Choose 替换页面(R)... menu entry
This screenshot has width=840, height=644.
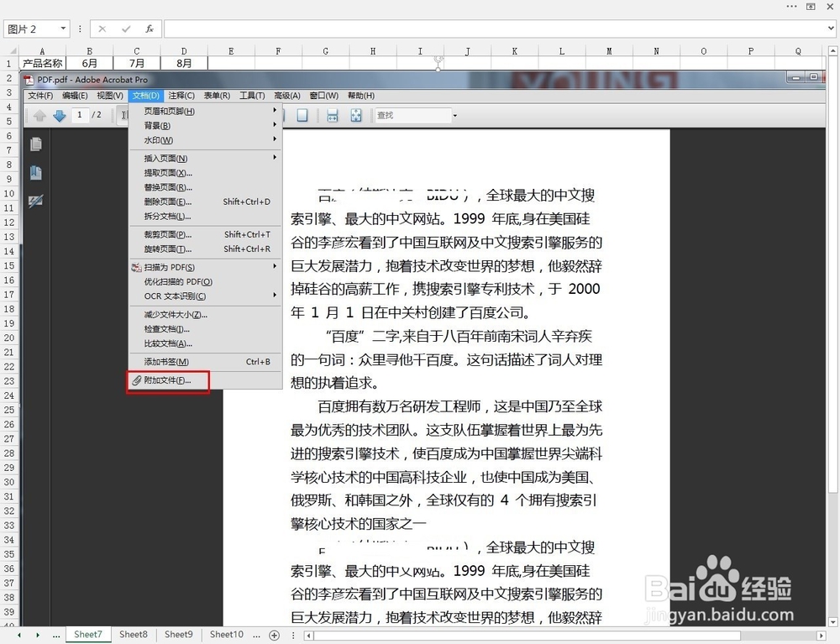(x=206, y=187)
